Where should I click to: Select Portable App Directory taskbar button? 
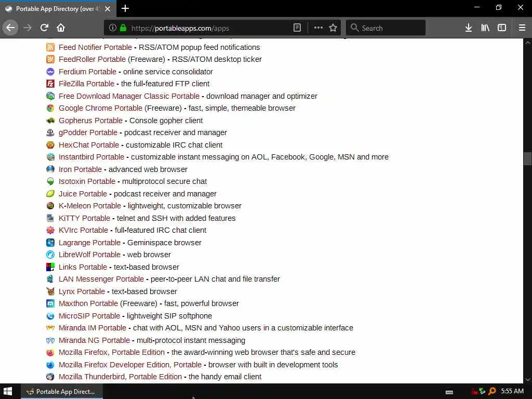(x=62, y=392)
